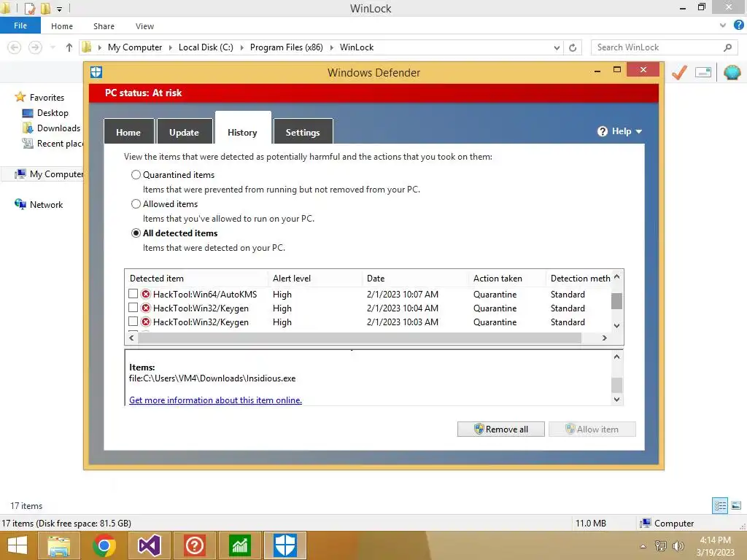Switch to details view layout icon
The width and height of the screenshot is (747, 560).
click(x=720, y=505)
